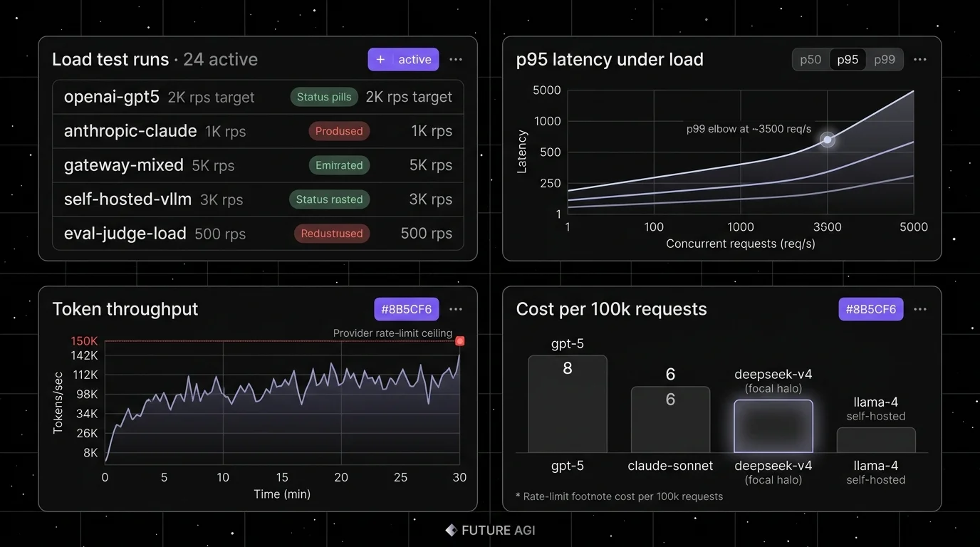The image size is (980, 547).
Task: Click the Redustrused status pill
Action: click(x=332, y=234)
